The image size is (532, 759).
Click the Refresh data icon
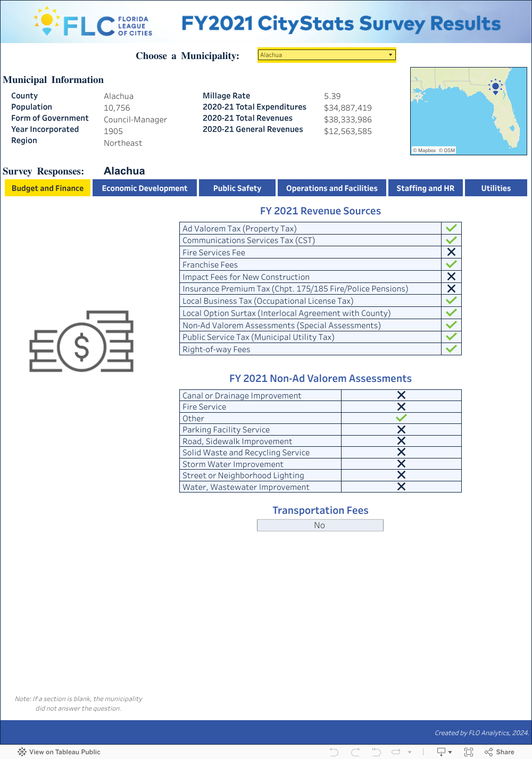click(x=396, y=752)
